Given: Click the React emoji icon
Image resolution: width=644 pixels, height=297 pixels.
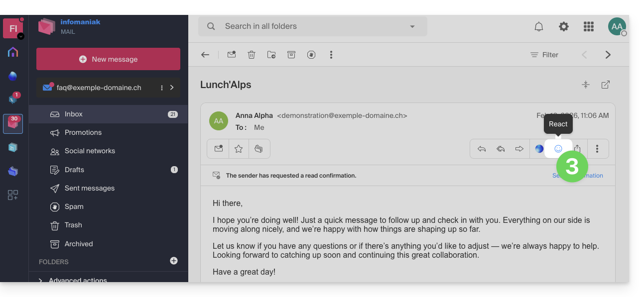Looking at the screenshot, I should 558,149.
